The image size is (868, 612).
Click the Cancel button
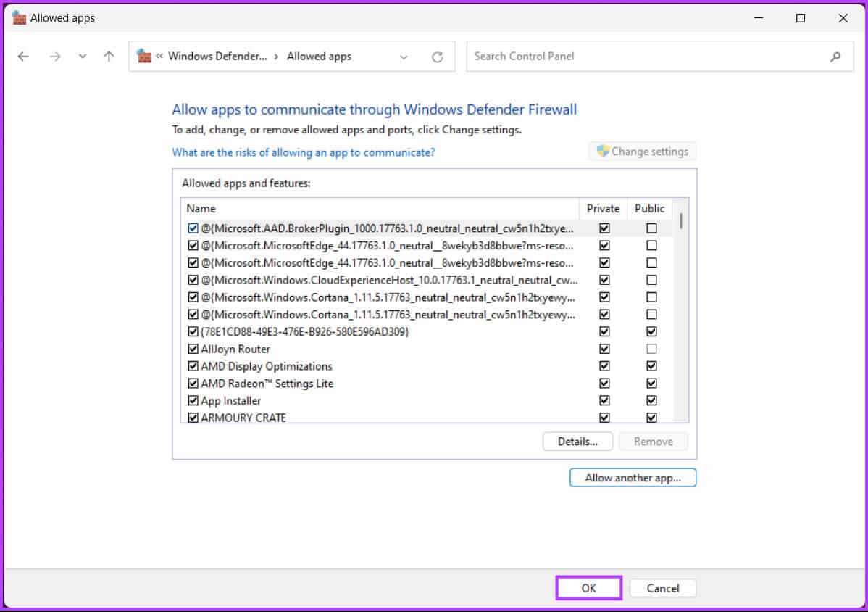tap(663, 588)
